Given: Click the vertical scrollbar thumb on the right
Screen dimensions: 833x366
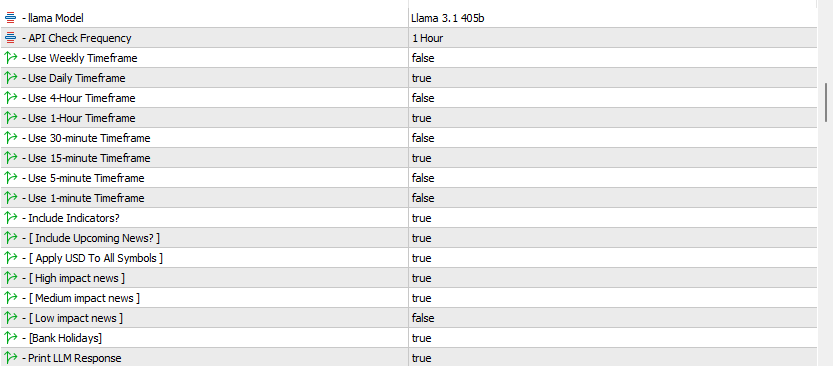Looking at the screenshot, I should coord(826,102).
